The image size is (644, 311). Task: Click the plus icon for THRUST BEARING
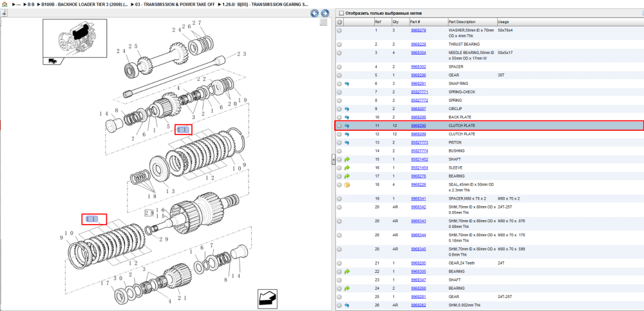click(x=339, y=44)
